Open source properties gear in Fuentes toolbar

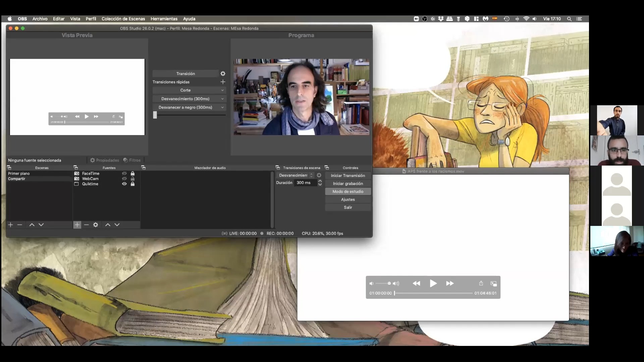click(x=96, y=225)
